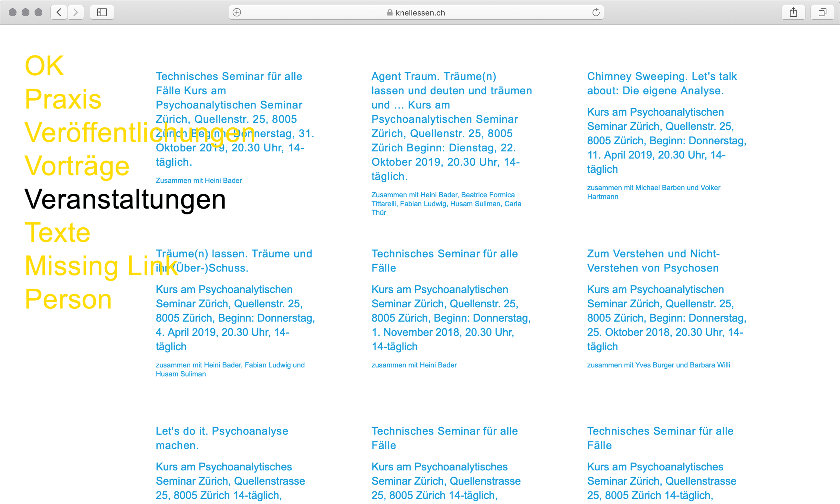Click the plus icon in address bar
Viewport: 840px width, 504px height.
[237, 13]
